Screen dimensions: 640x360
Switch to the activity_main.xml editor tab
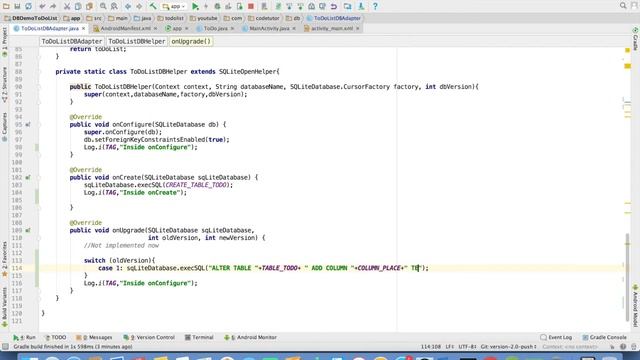(x=332, y=29)
